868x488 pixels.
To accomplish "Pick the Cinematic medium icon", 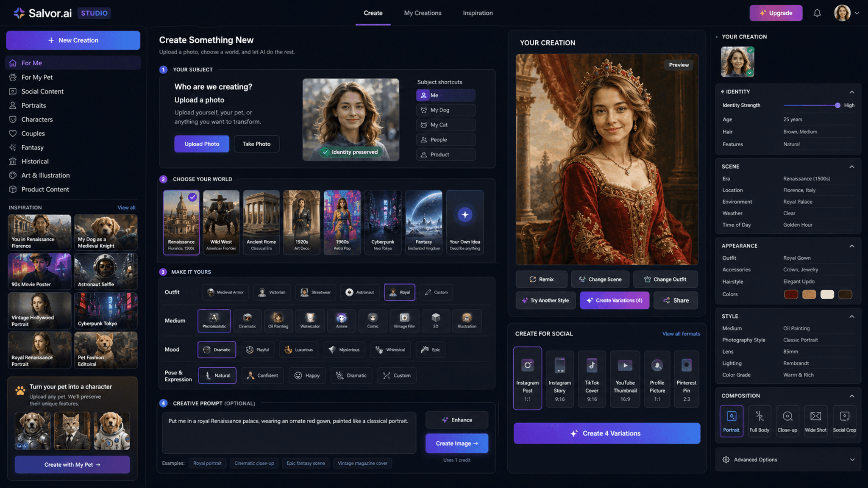I will (248, 317).
